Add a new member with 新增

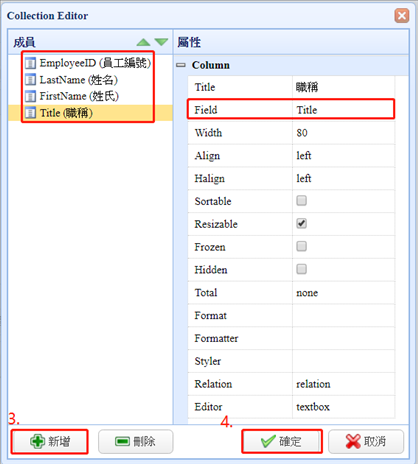[50, 442]
